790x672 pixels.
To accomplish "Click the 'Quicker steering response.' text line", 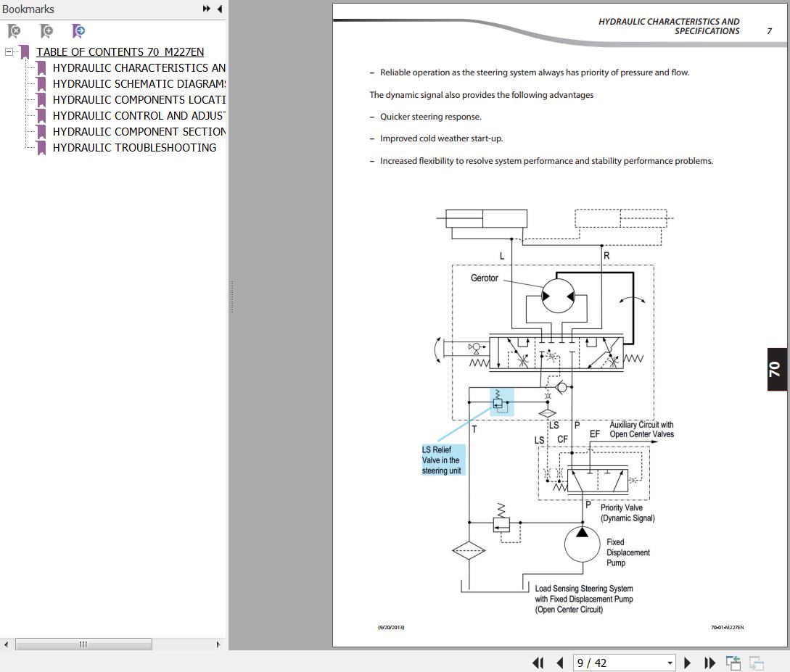I will click(431, 117).
